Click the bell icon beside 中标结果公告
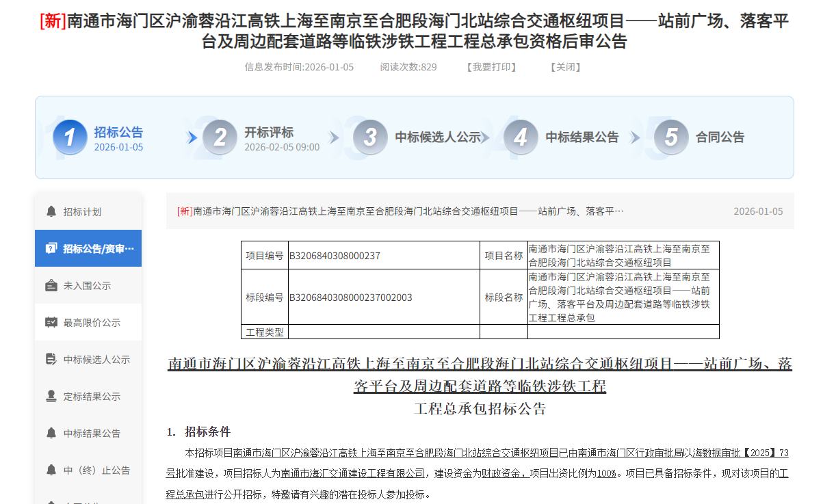The height and width of the screenshot is (504, 836). tap(50, 433)
